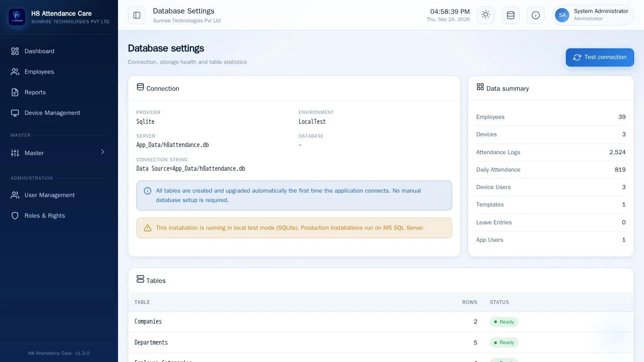The height and width of the screenshot is (362, 644).
Task: Click the clock showing 04:58:39 PM
Action: (450, 12)
